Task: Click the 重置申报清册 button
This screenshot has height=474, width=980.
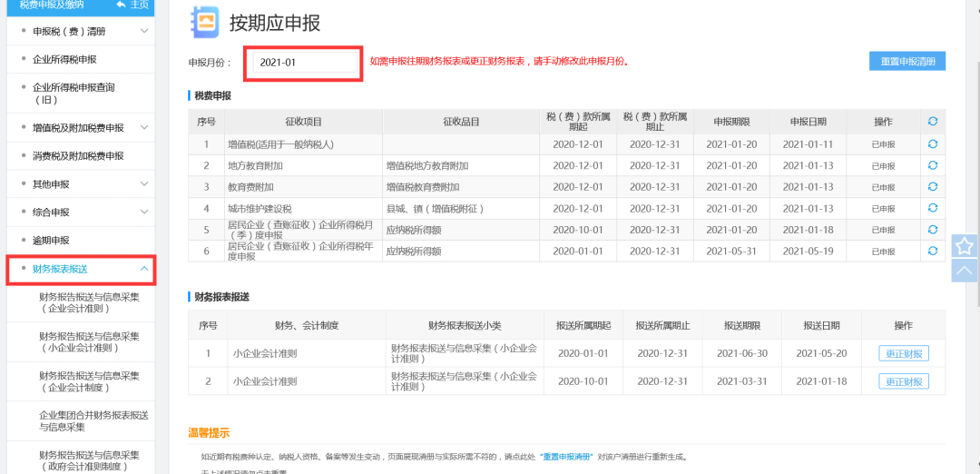Action: coord(906,61)
